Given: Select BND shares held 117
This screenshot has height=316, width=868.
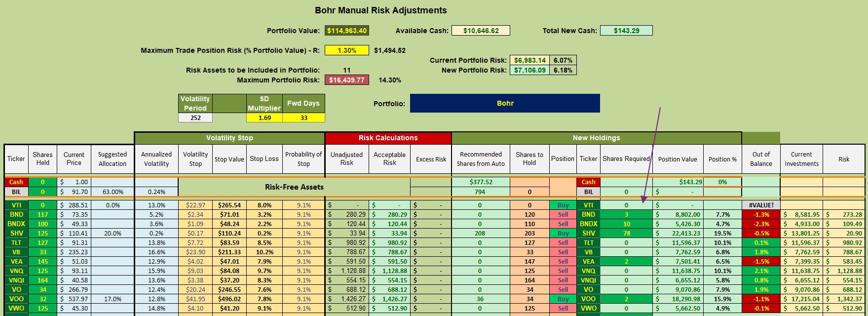Looking at the screenshot, I should (x=43, y=215).
